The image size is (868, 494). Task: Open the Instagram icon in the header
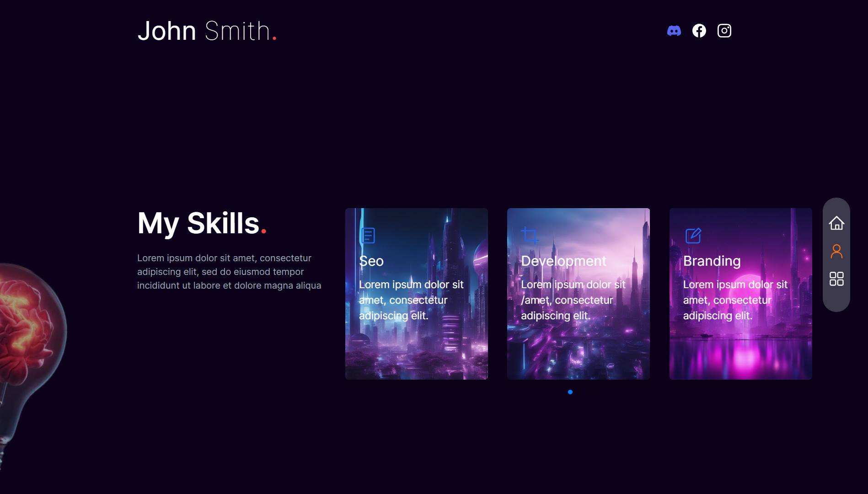pos(724,31)
